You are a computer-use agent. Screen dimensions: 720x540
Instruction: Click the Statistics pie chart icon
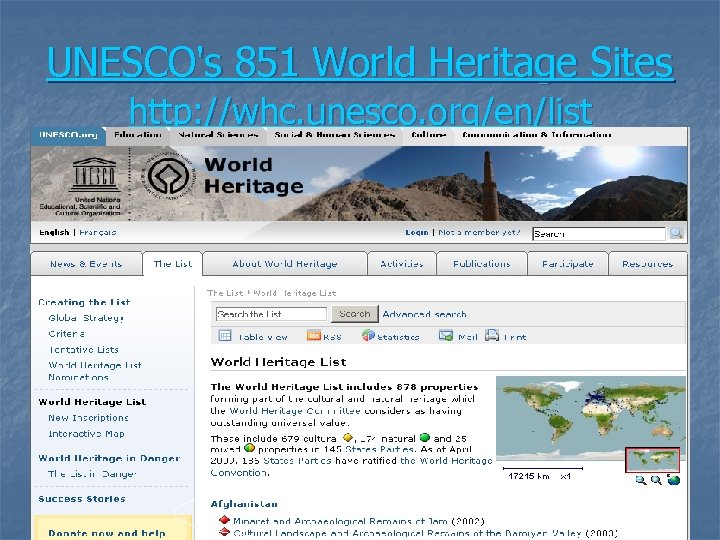click(368, 335)
